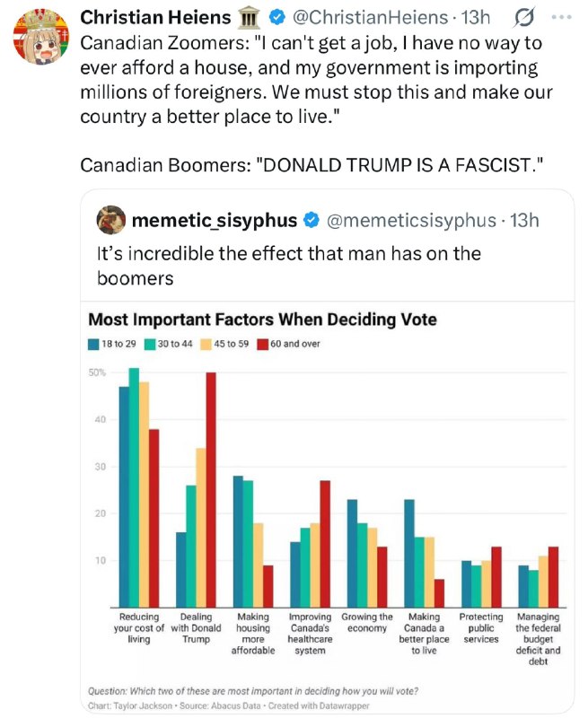Click the tall red Dealing with Donald Trump bar
The image size is (588, 718).
211,489
